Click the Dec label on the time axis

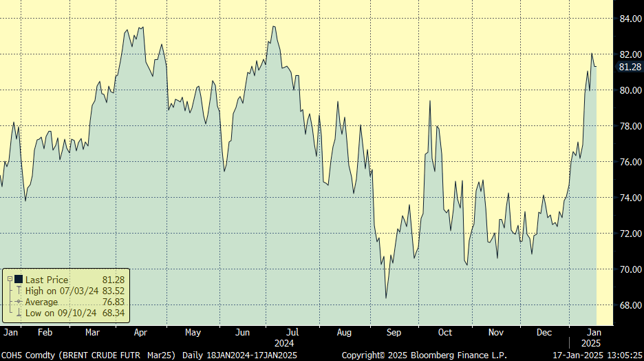(x=544, y=332)
